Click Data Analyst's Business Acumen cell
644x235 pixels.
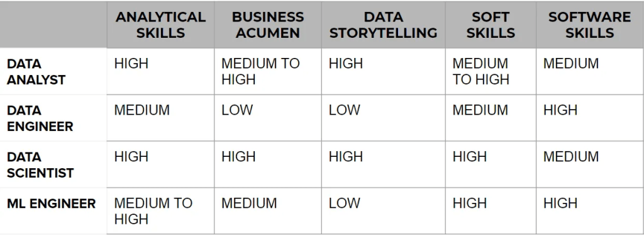268,72
